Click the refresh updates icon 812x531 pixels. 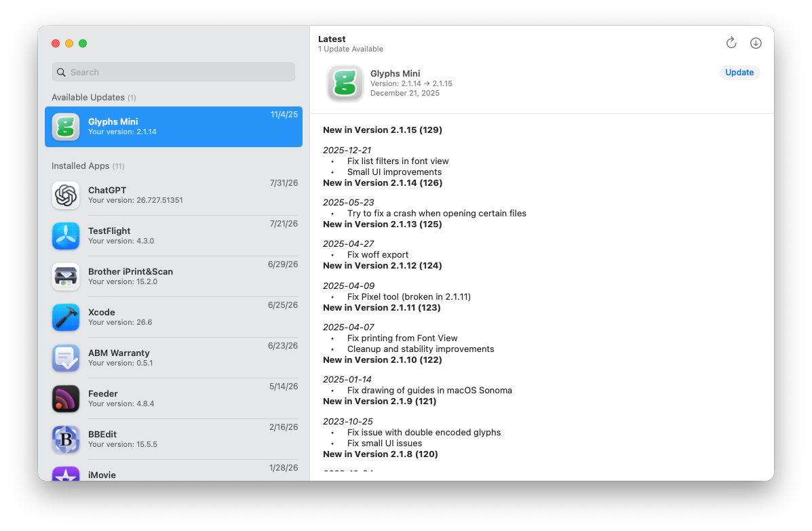click(x=731, y=43)
